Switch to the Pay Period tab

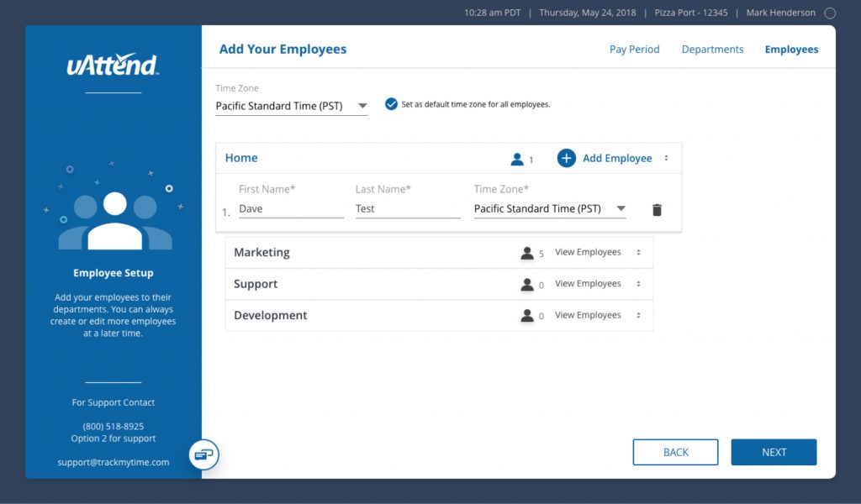[x=634, y=50]
